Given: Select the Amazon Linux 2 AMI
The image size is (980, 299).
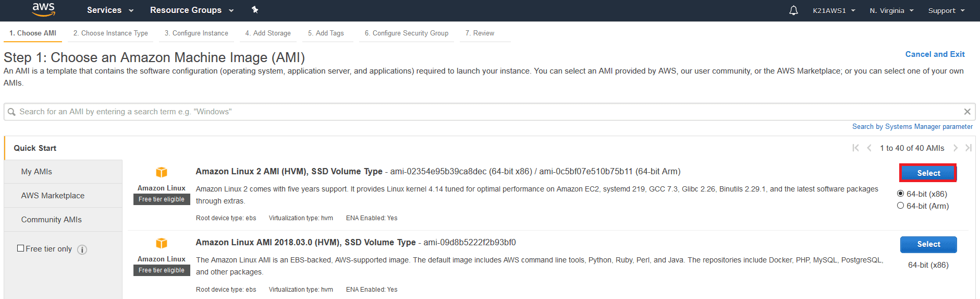Looking at the screenshot, I should pyautogui.click(x=928, y=173).
